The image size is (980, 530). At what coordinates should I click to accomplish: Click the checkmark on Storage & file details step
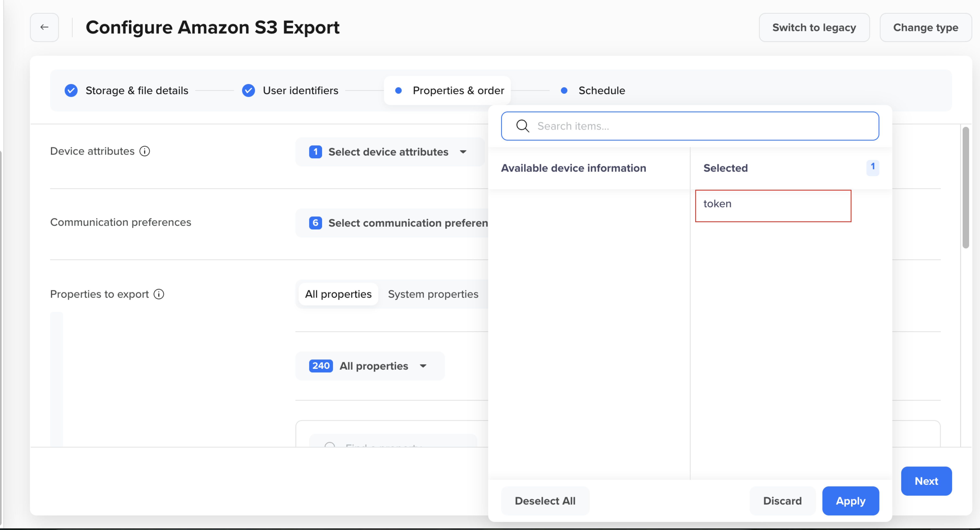point(71,90)
